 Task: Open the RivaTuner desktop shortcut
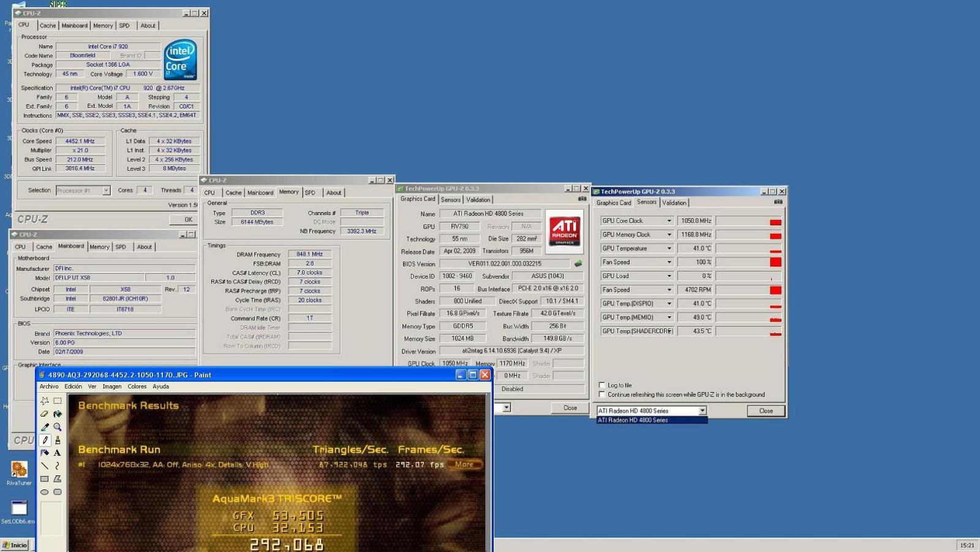pyautogui.click(x=19, y=474)
